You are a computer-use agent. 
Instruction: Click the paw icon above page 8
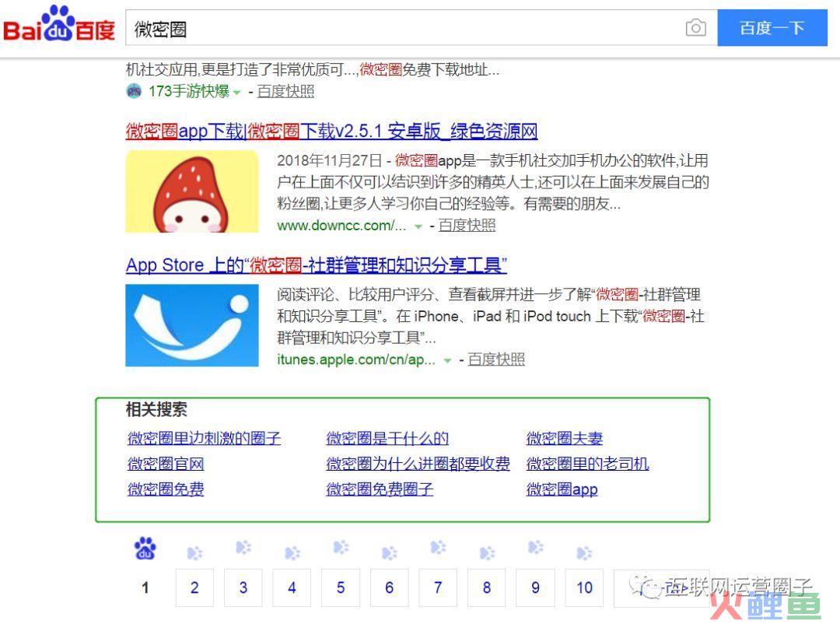(486, 552)
